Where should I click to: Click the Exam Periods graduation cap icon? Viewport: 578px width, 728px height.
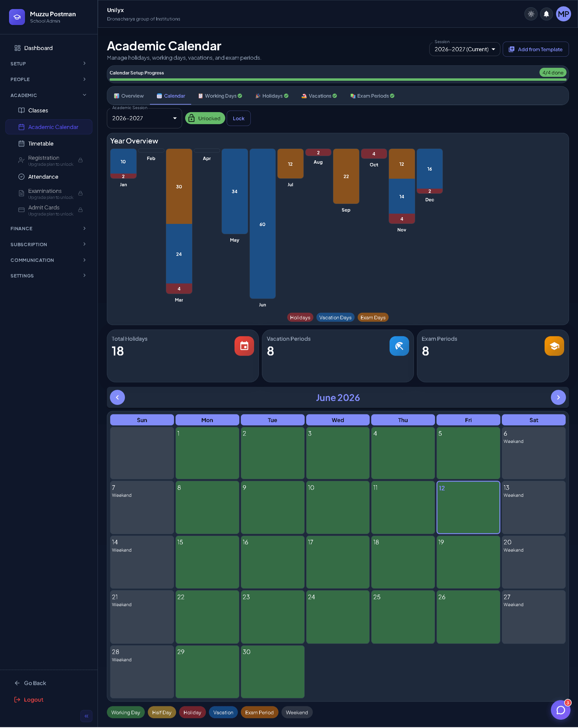tap(554, 346)
